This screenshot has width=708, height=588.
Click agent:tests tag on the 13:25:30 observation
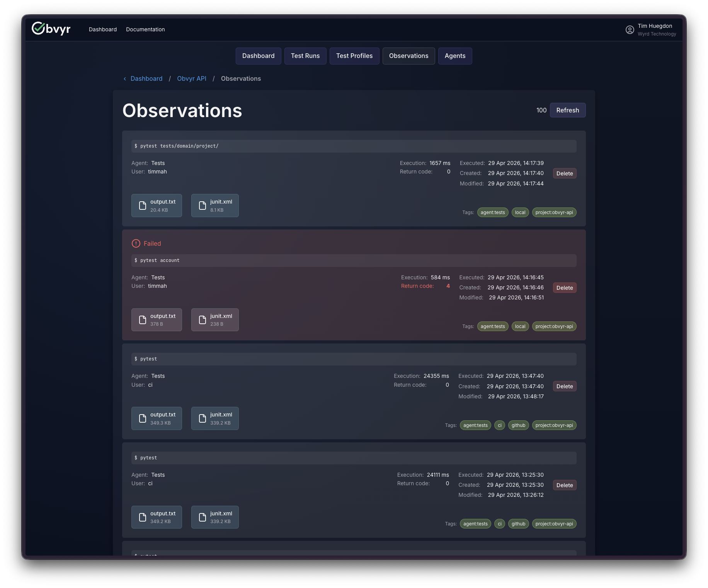(475, 524)
